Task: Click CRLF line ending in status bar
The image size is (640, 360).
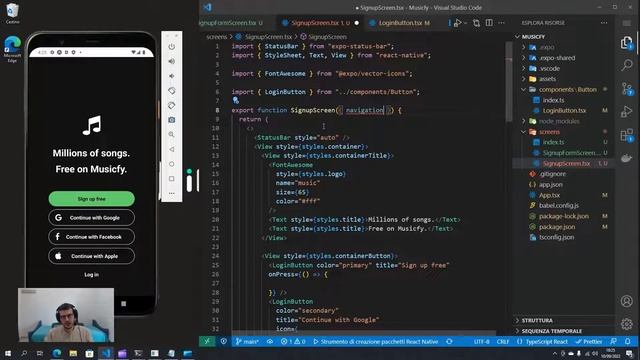Action: tap(503, 341)
